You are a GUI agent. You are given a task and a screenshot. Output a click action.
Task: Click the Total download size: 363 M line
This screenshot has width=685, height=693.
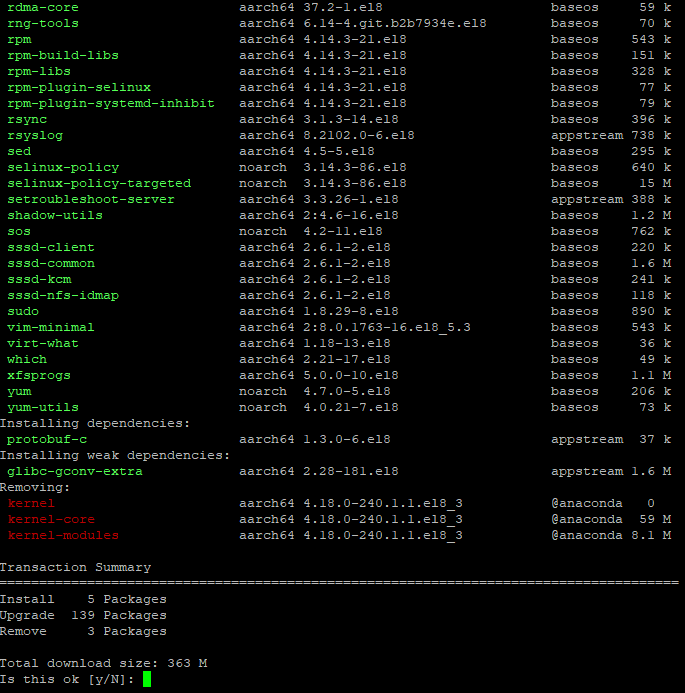[103, 663]
